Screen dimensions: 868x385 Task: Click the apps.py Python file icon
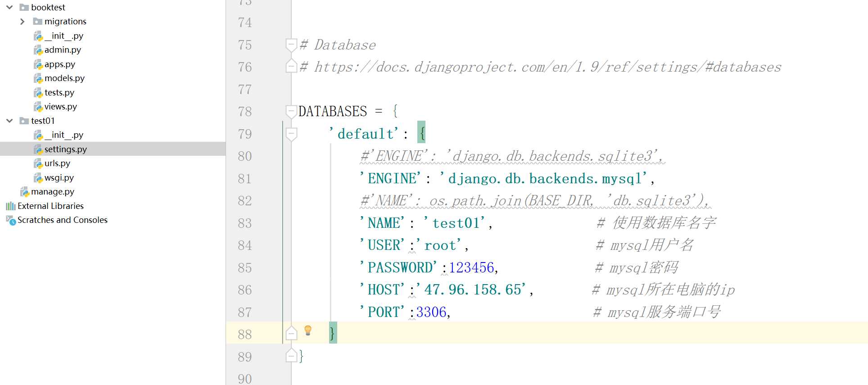tap(38, 64)
